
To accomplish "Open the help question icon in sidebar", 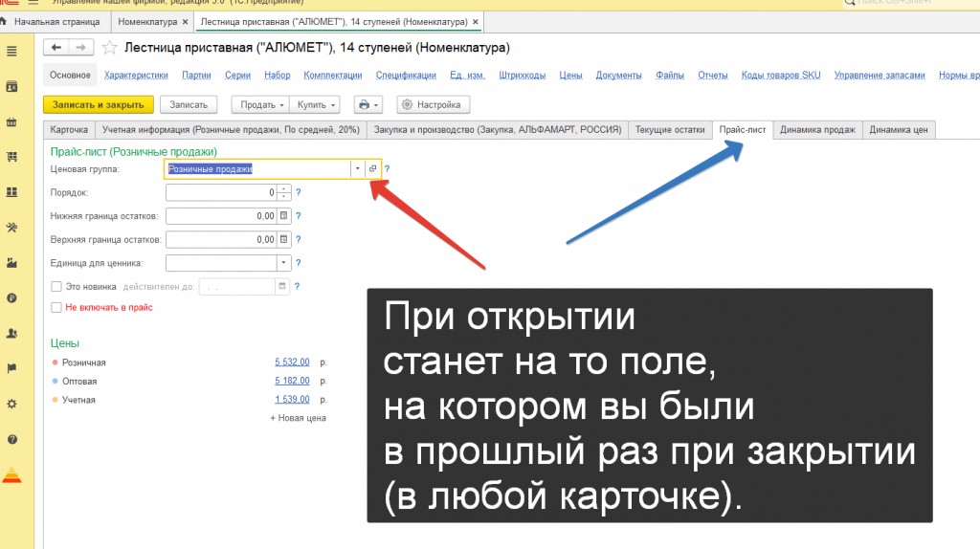I will [x=11, y=439].
